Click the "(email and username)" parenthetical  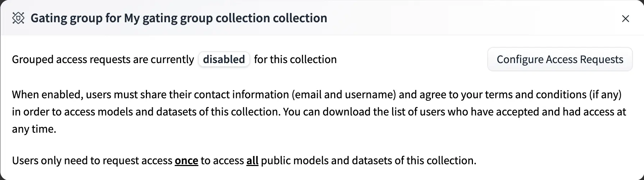(x=344, y=94)
